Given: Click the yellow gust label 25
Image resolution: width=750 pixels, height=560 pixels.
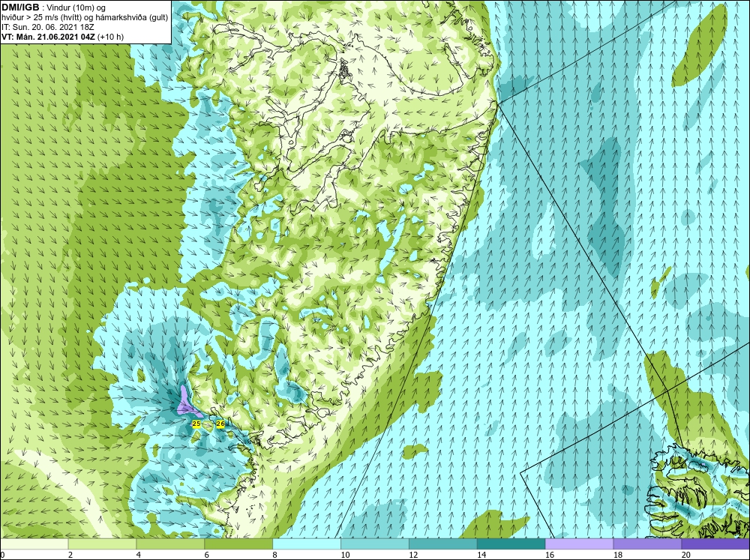Looking at the screenshot, I should pyautogui.click(x=196, y=424).
